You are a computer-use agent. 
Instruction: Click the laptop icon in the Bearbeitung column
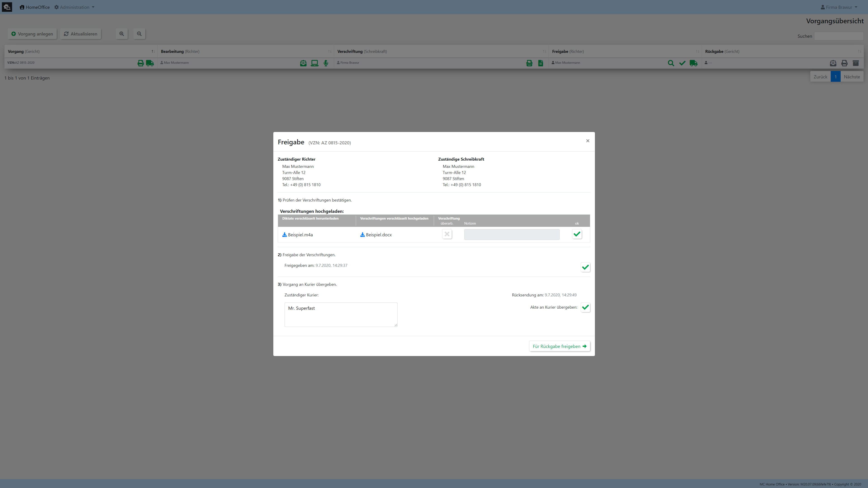click(314, 63)
